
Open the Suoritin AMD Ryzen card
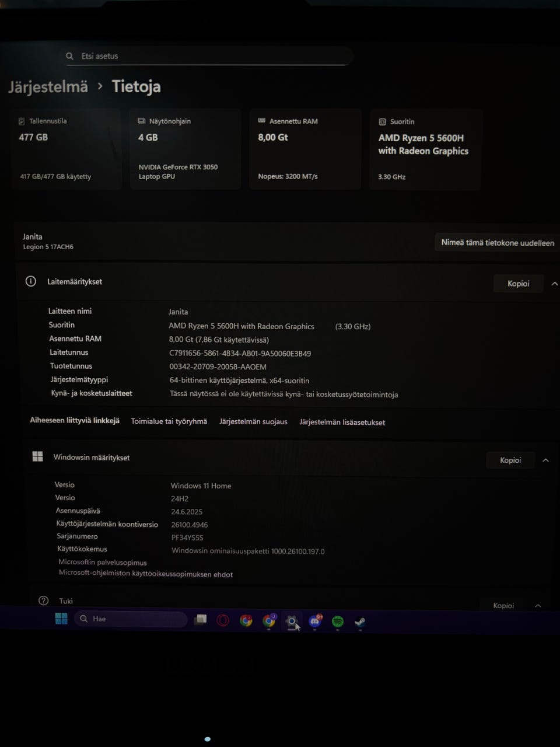tap(425, 149)
